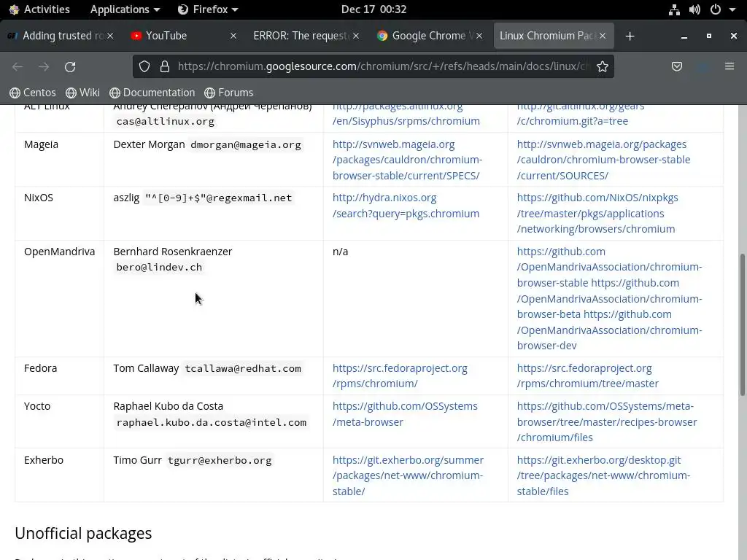Viewport: 747px width, 560px height.
Task: Open git.exherbo.org desktop.git files link
Action: (x=603, y=475)
